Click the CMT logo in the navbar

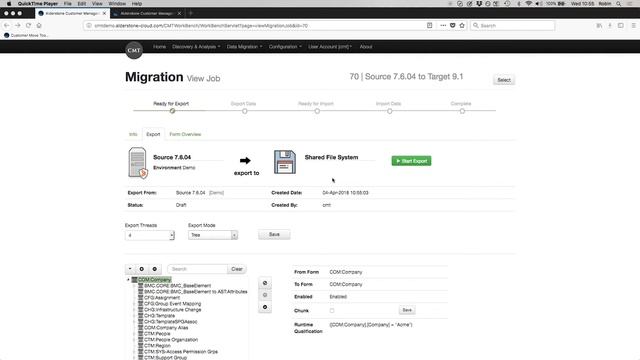coord(134,50)
